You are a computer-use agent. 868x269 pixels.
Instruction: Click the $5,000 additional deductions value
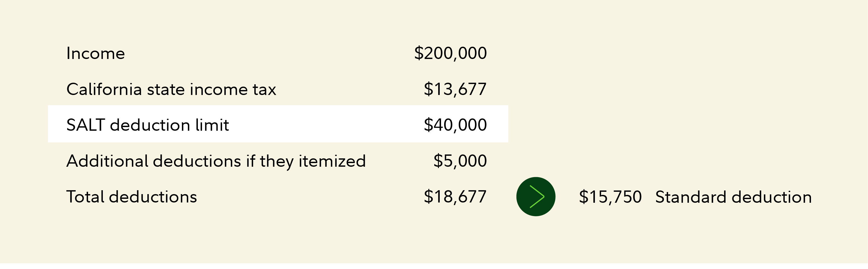(460, 161)
